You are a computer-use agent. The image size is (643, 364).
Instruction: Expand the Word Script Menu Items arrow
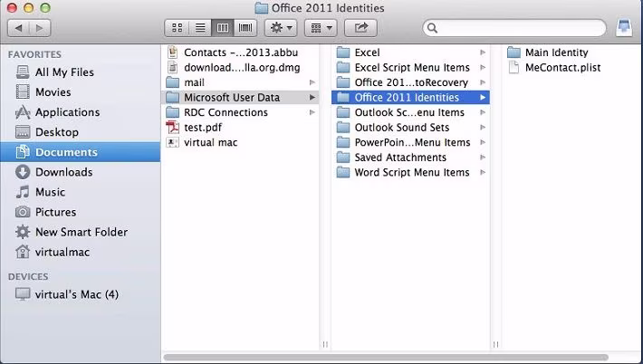click(483, 173)
